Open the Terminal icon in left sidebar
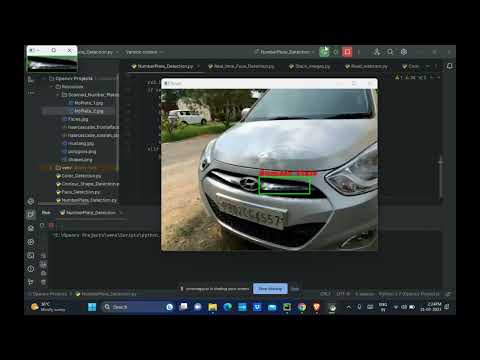480x360 pixels. pyautogui.click(x=31, y=255)
